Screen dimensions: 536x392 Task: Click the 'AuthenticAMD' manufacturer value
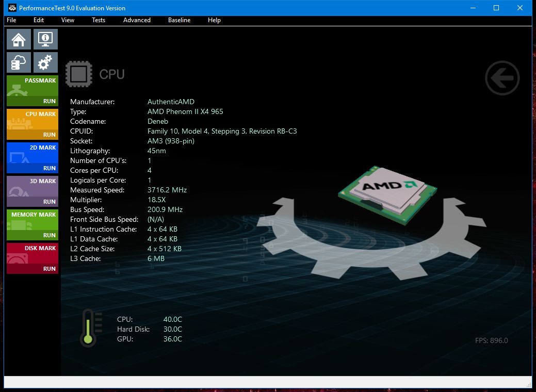coord(171,102)
